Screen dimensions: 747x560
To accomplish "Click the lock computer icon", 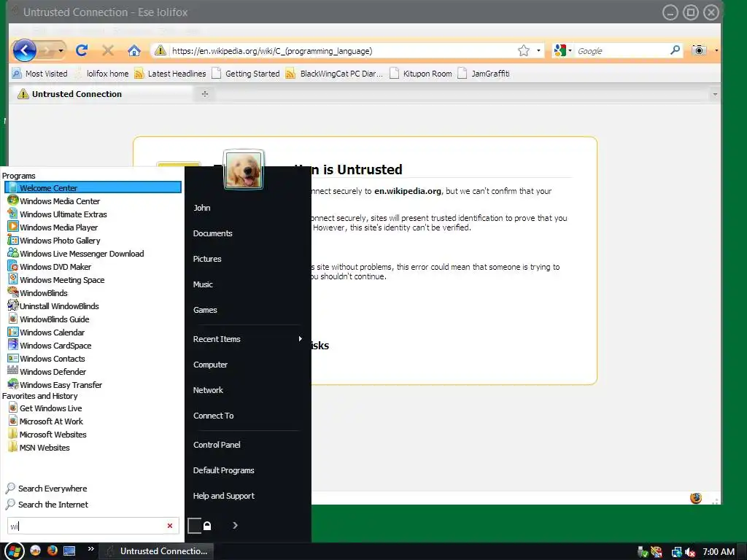I will click(x=207, y=525).
